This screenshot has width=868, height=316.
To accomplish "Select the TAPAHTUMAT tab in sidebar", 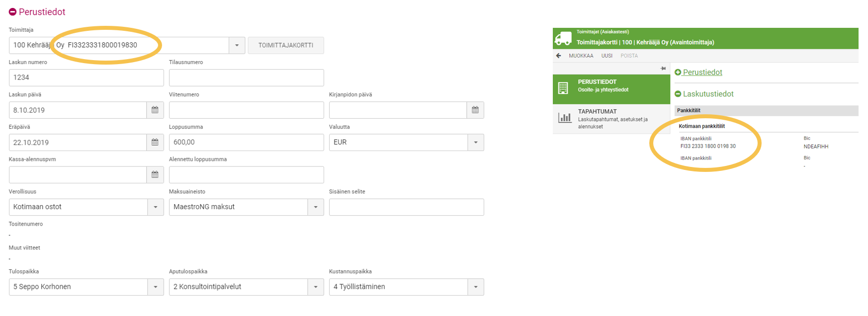I will [611, 119].
